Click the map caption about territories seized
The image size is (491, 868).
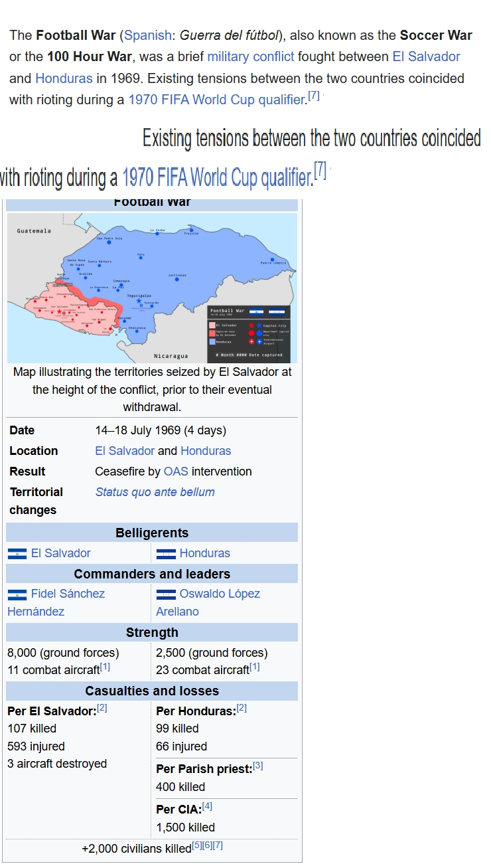pyautogui.click(x=152, y=389)
